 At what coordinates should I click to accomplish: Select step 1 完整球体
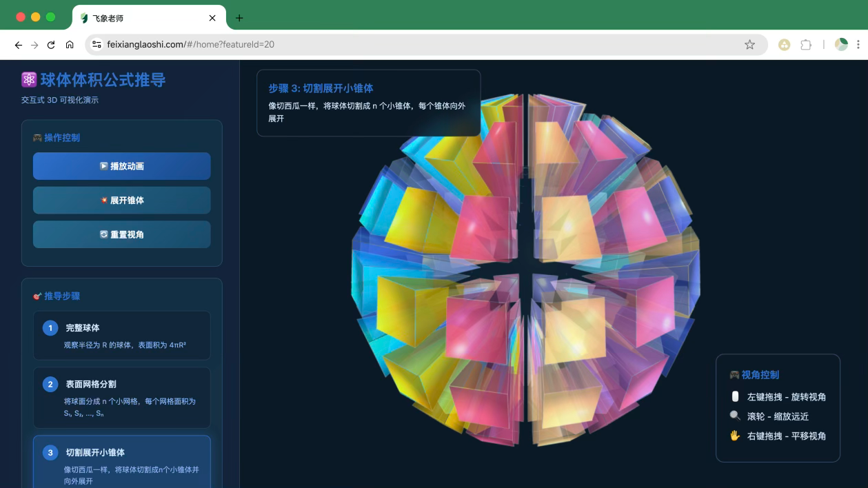(121, 335)
